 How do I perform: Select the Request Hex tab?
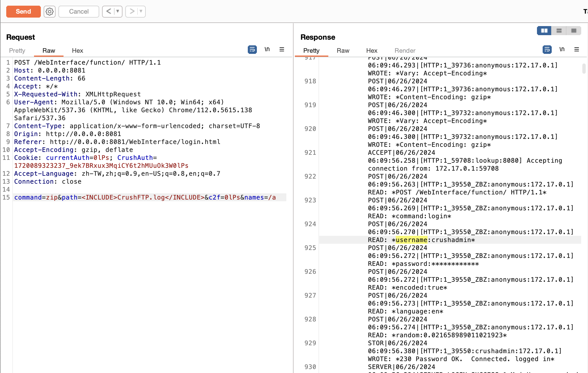coord(77,51)
